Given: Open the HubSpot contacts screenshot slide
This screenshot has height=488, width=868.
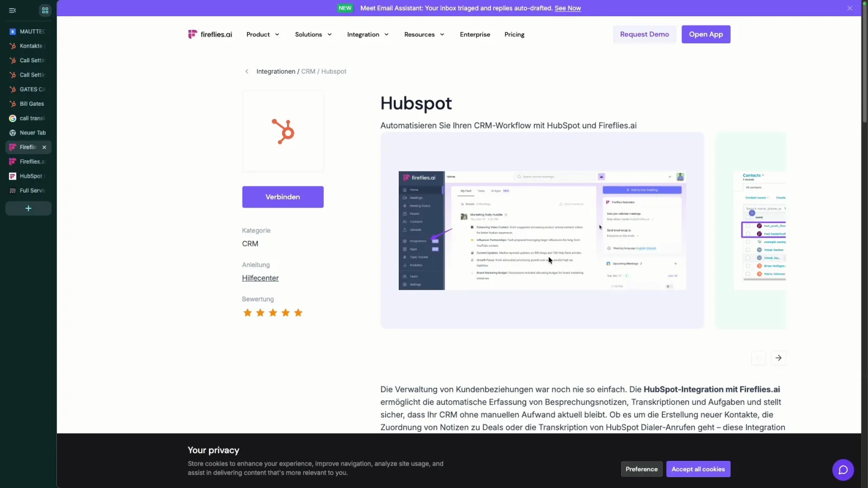Looking at the screenshot, I should click(751, 230).
